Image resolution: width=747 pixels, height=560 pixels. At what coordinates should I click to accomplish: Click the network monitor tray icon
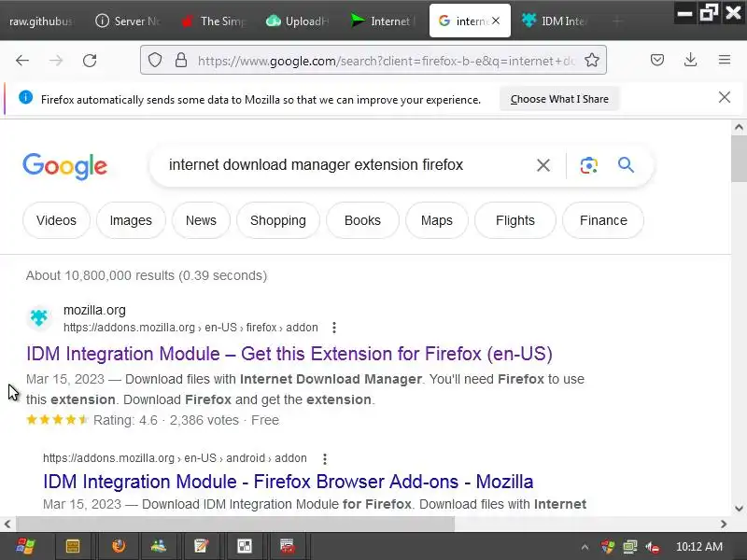coord(630,547)
